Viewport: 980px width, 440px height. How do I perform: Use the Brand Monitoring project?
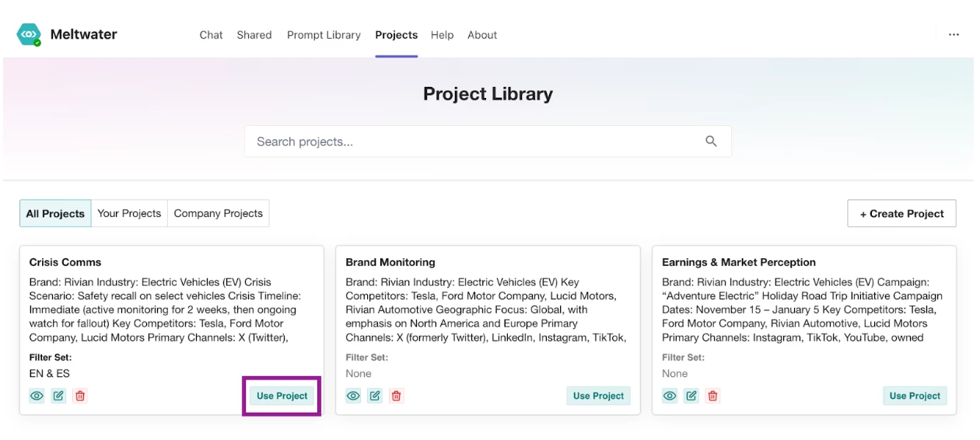click(599, 396)
